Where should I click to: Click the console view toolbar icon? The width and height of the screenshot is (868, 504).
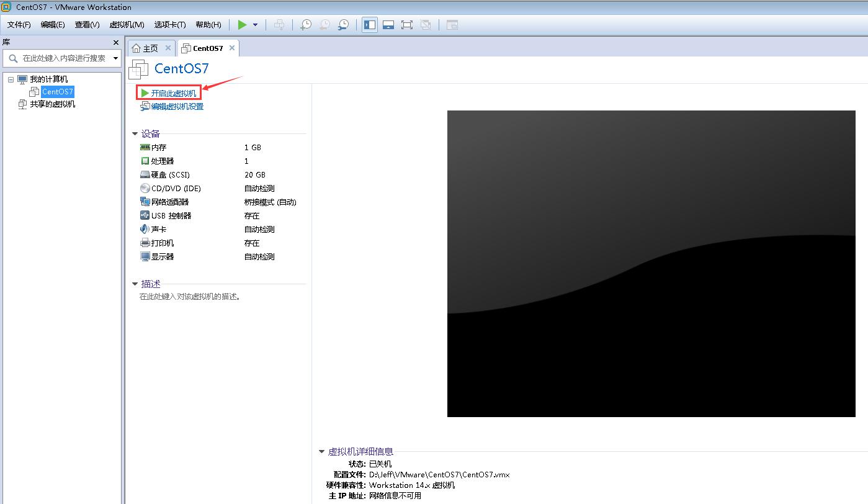pos(452,25)
